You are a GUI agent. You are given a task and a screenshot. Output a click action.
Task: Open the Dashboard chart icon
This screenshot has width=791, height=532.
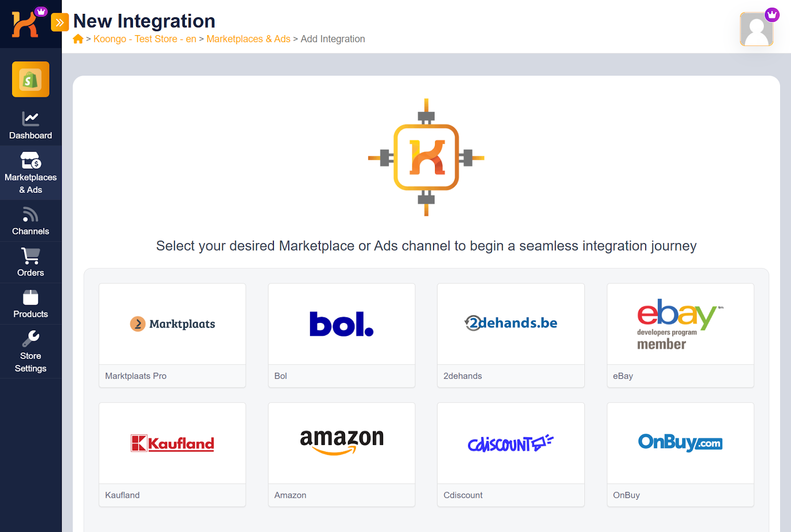click(x=31, y=119)
